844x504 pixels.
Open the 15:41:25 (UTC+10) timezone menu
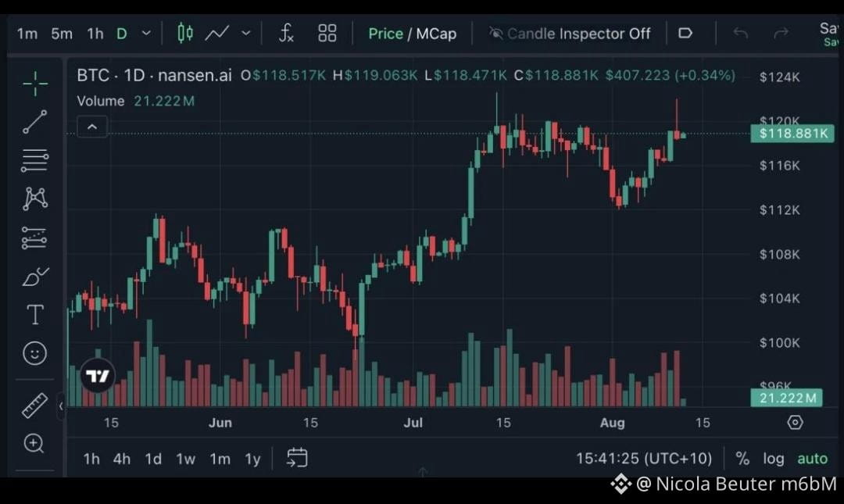pos(644,458)
